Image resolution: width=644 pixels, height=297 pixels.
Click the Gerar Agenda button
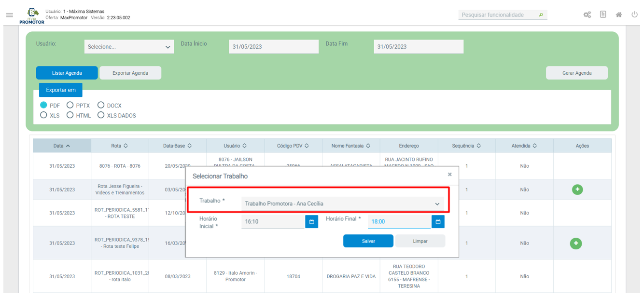tap(576, 73)
